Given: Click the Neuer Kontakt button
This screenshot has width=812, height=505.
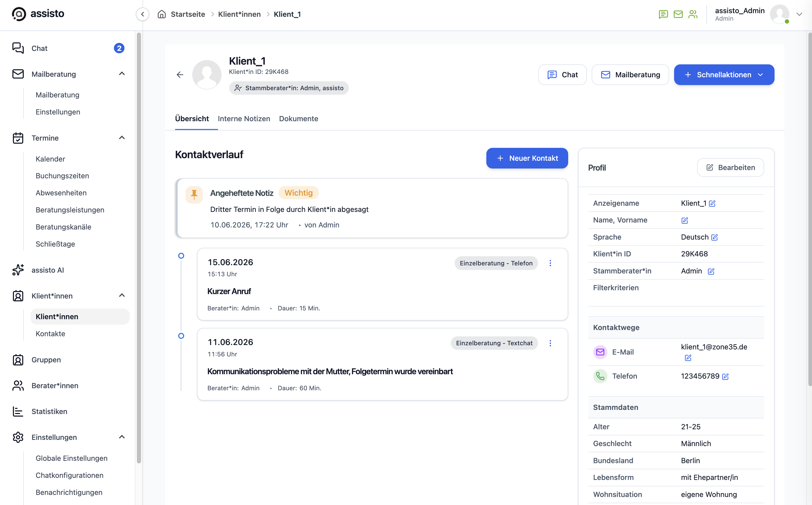Looking at the screenshot, I should tap(527, 158).
